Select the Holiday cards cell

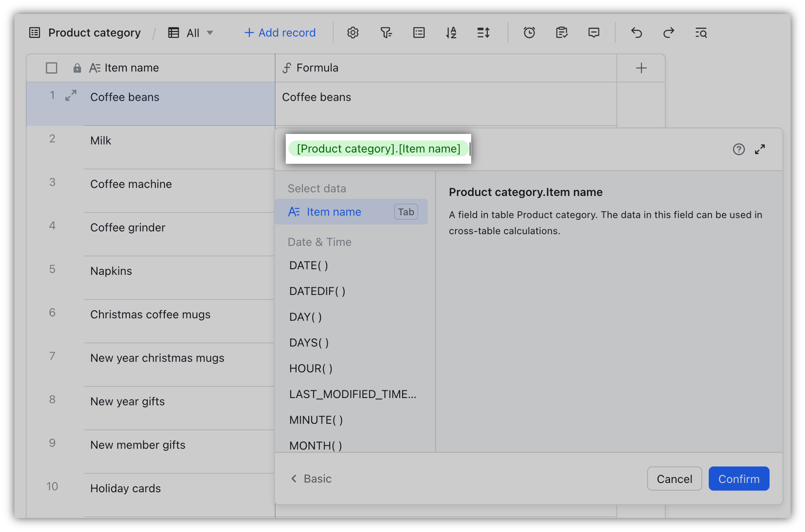179,495
